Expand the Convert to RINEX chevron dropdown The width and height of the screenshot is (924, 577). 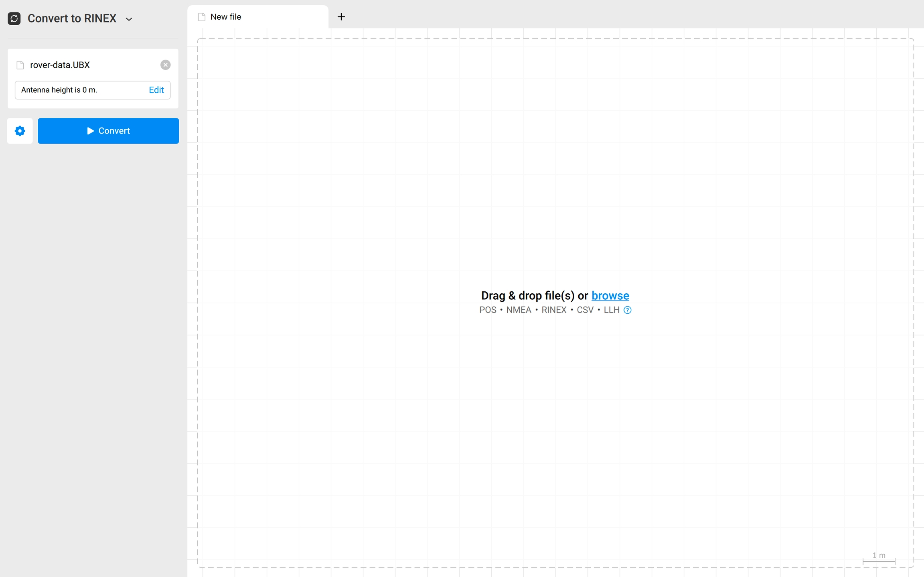click(x=129, y=19)
